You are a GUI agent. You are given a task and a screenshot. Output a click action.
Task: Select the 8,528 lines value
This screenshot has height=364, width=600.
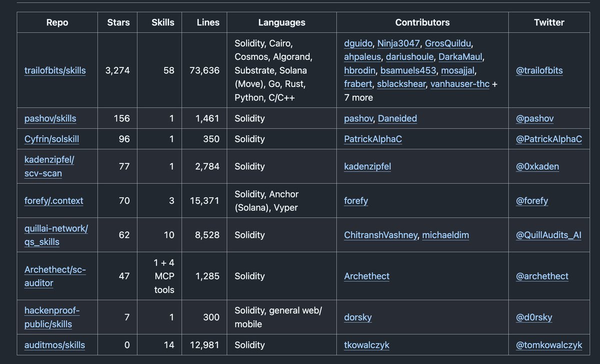coord(207,235)
